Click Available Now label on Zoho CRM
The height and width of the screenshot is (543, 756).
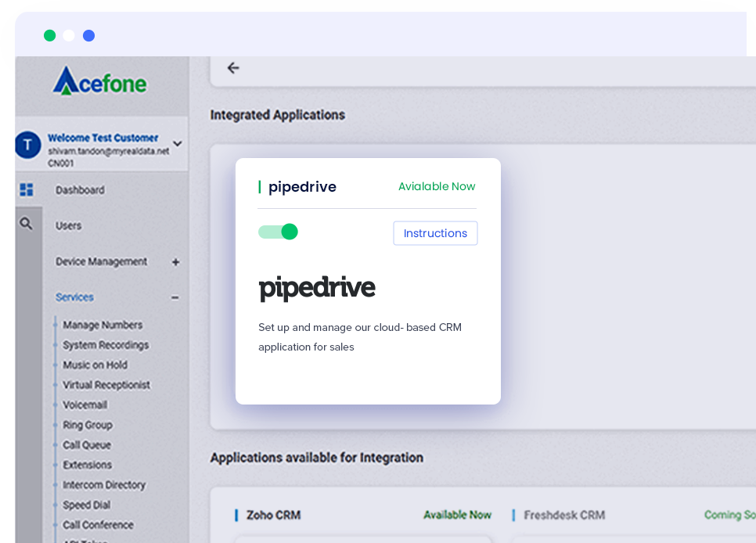458,515
